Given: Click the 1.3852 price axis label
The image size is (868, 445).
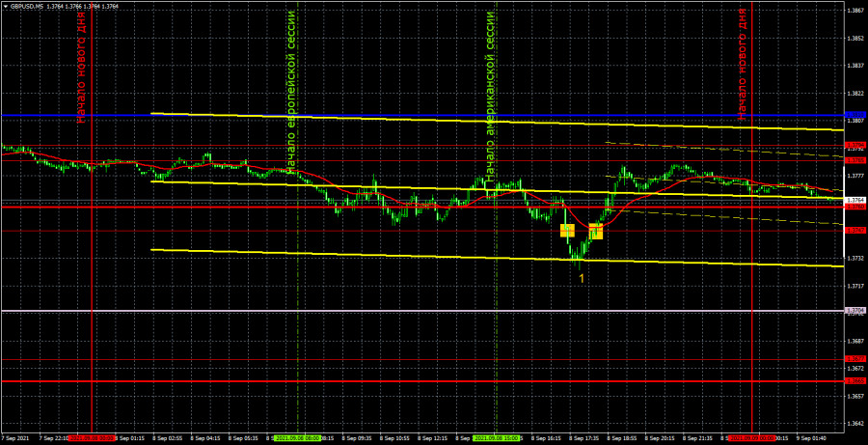Looking at the screenshot, I should pyautogui.click(x=854, y=38).
